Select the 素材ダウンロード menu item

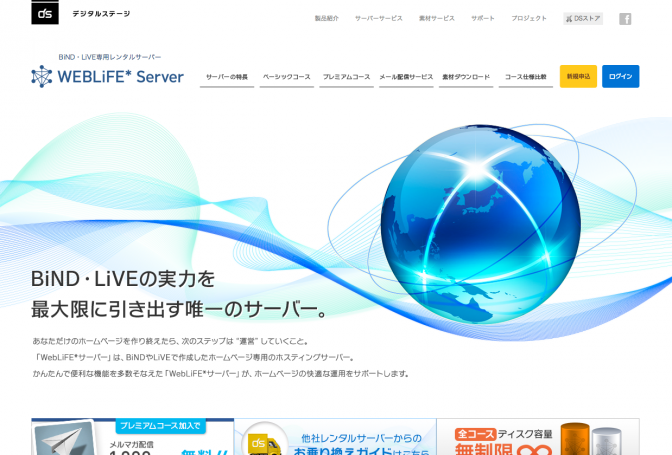pos(466,77)
